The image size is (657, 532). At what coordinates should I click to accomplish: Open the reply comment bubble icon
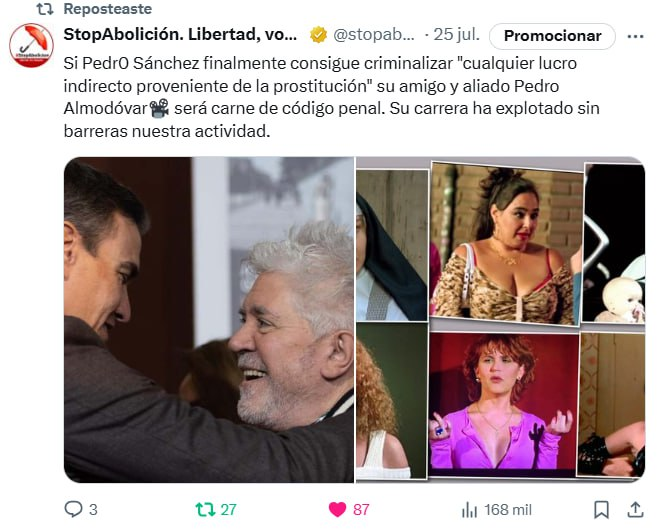[73, 509]
